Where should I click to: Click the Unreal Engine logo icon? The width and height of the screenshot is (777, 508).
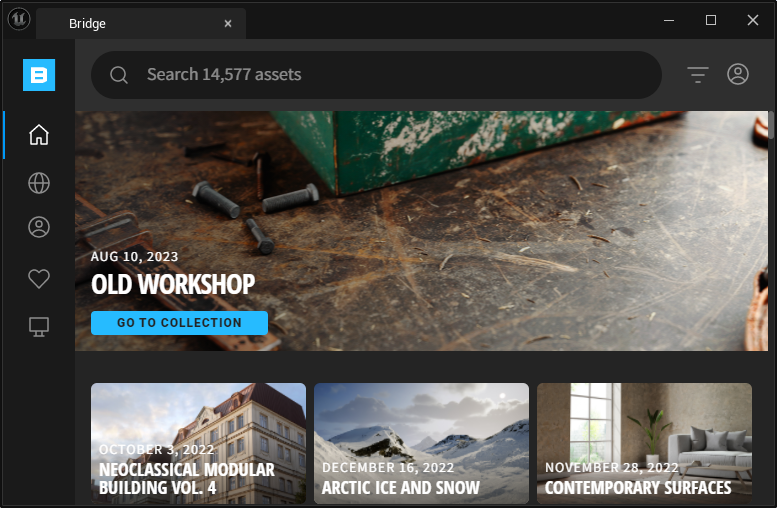click(x=19, y=21)
